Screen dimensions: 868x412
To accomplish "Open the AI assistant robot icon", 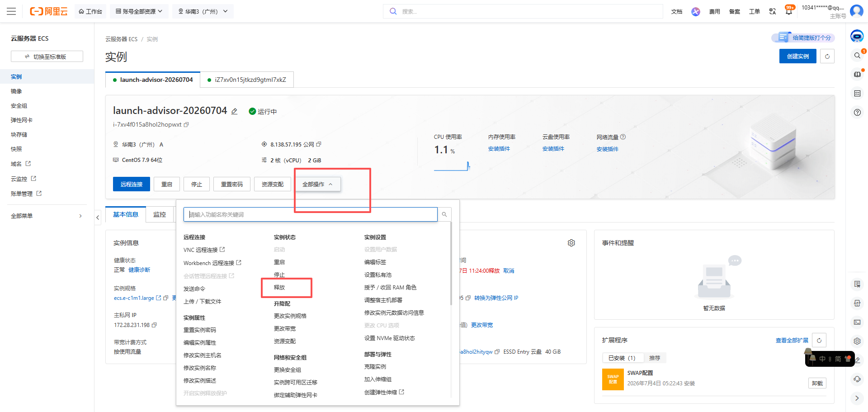I will (857, 36).
